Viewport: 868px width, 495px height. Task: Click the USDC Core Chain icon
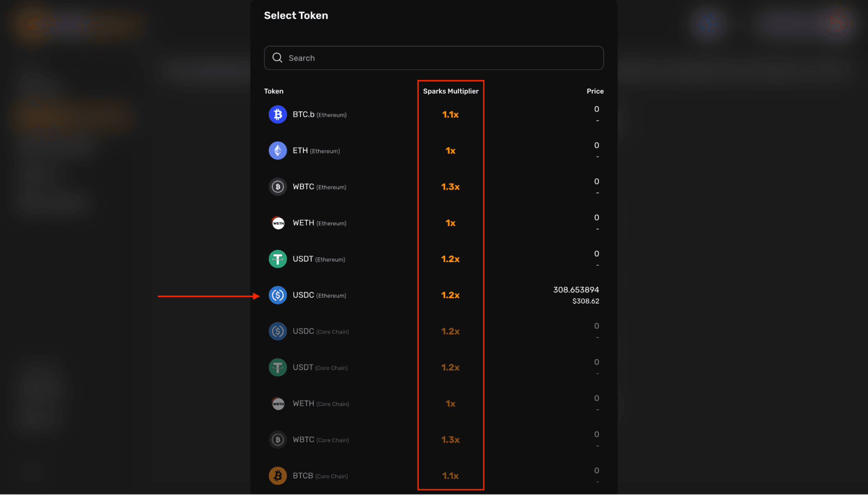[277, 331]
